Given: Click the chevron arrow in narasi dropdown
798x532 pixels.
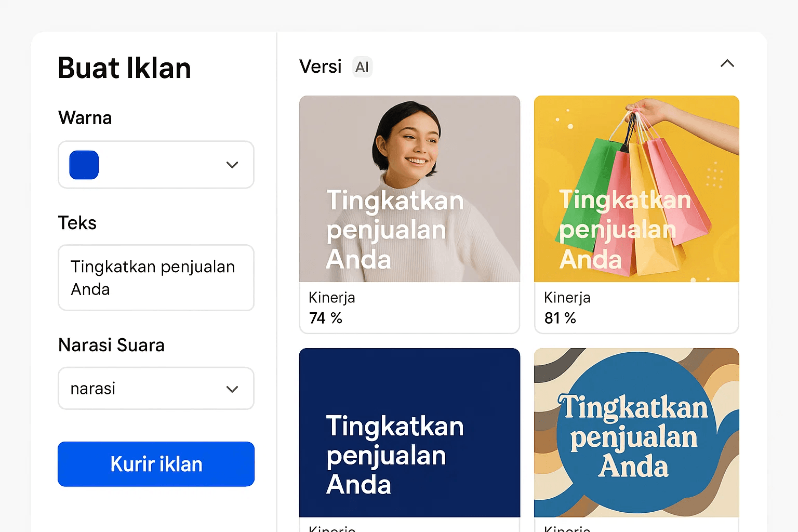Looking at the screenshot, I should click(x=232, y=389).
